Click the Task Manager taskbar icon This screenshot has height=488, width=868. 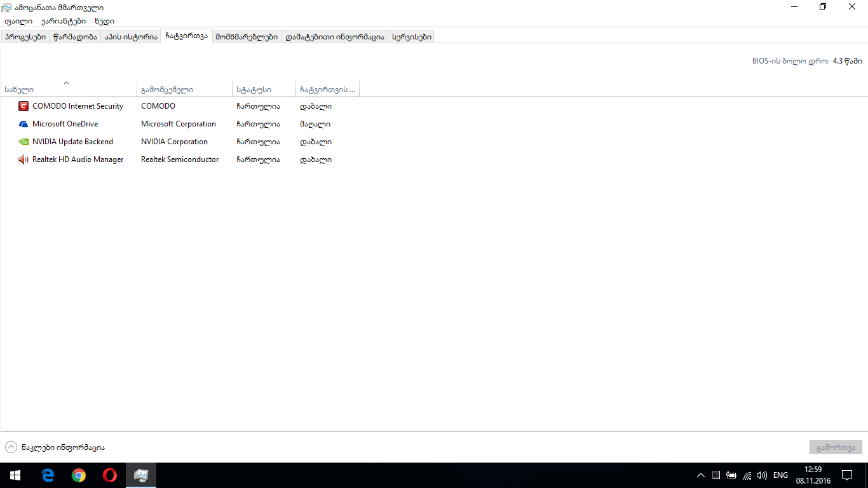click(x=141, y=475)
